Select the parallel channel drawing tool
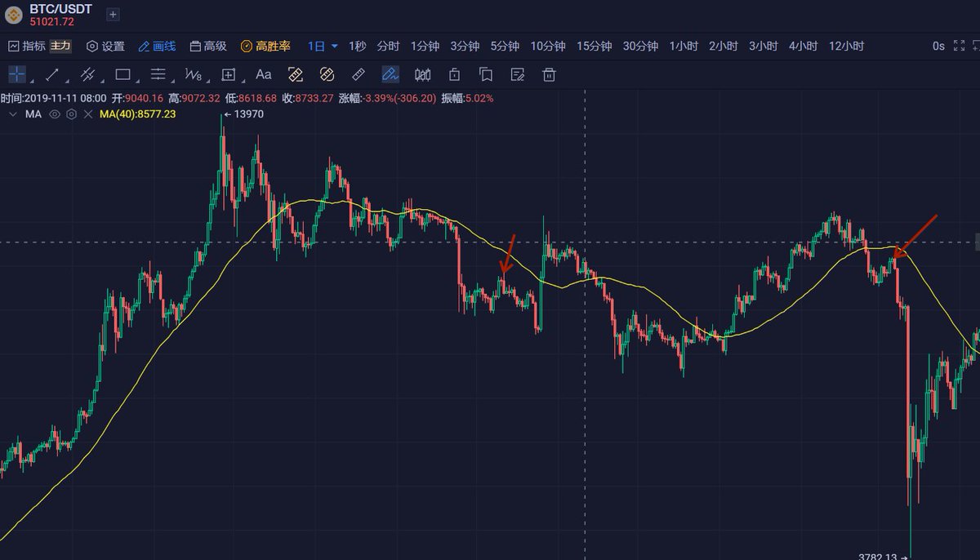 [87, 74]
